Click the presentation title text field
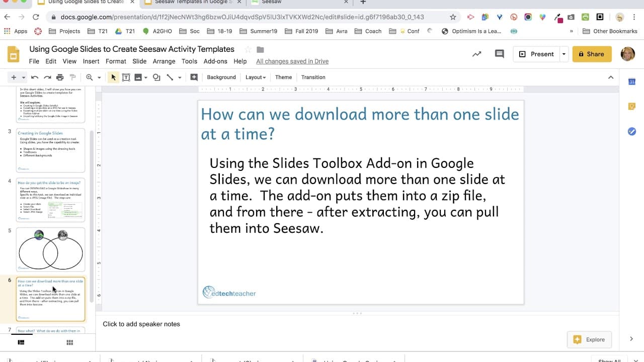 pyautogui.click(x=132, y=49)
